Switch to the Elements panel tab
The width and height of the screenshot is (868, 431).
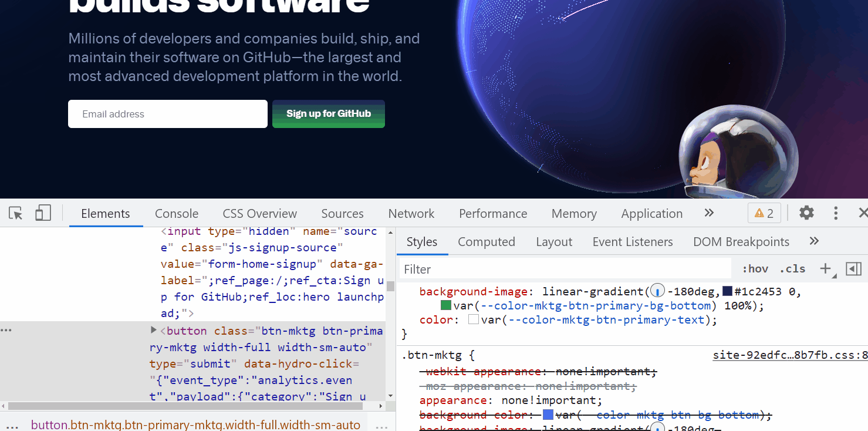click(106, 214)
